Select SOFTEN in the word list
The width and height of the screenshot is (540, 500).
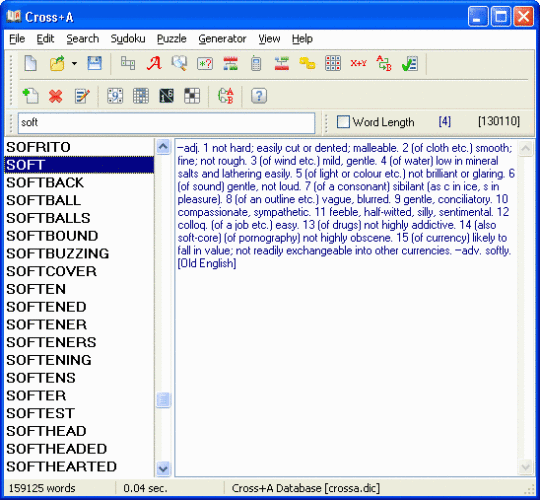(x=79, y=289)
